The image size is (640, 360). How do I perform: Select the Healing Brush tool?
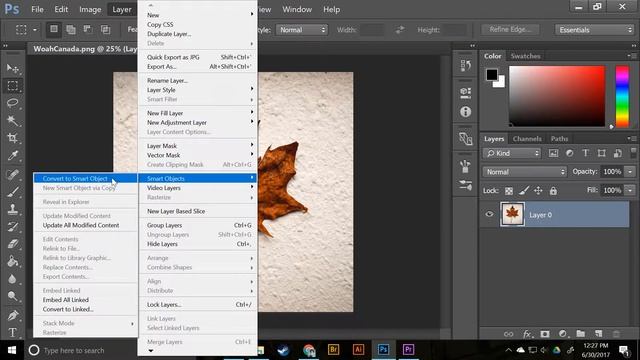pyautogui.click(x=13, y=174)
